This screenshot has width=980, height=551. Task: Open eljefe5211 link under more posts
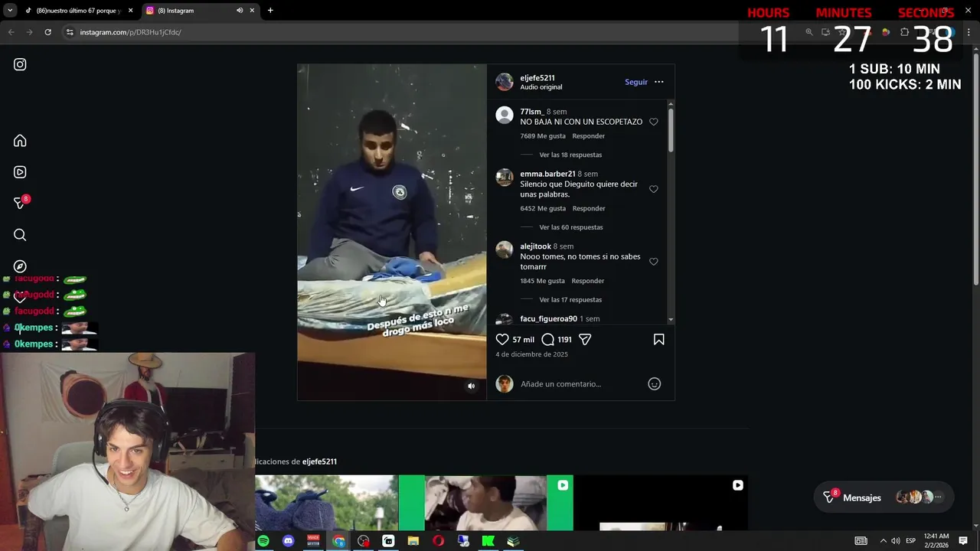point(319,462)
